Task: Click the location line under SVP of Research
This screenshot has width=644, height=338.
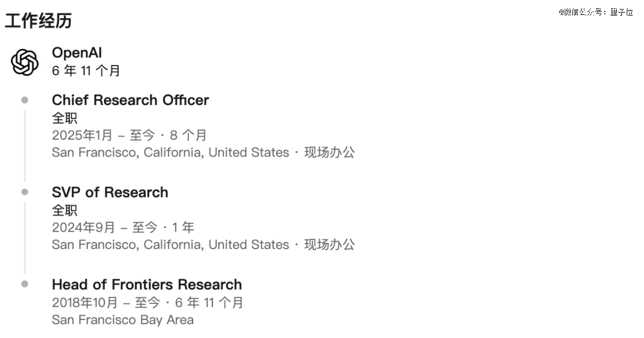Action: point(203,244)
